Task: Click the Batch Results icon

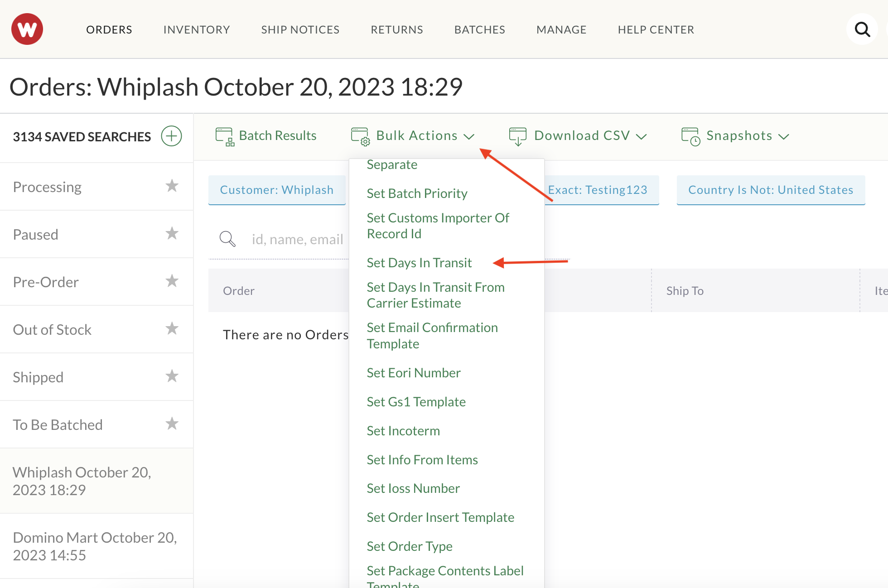Action: (x=225, y=136)
